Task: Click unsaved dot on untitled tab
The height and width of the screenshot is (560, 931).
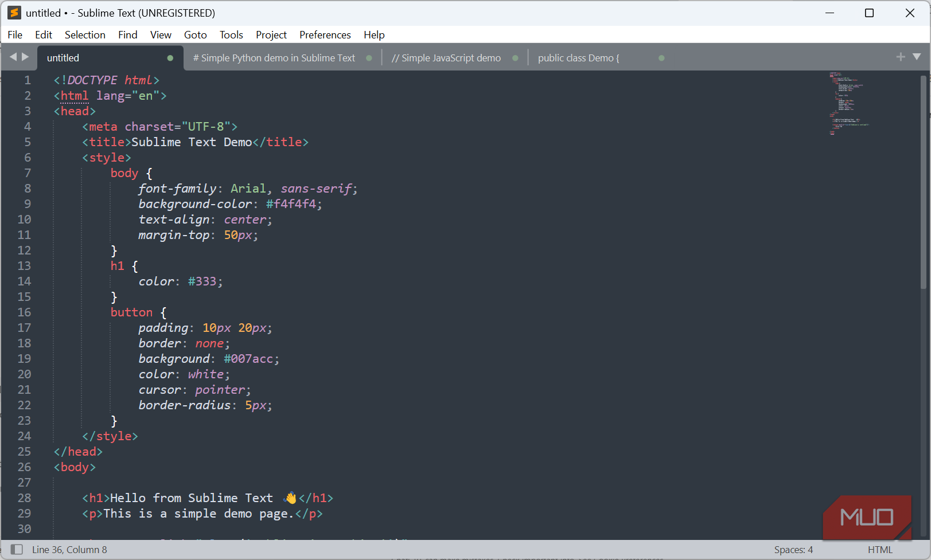Action: coord(170,58)
